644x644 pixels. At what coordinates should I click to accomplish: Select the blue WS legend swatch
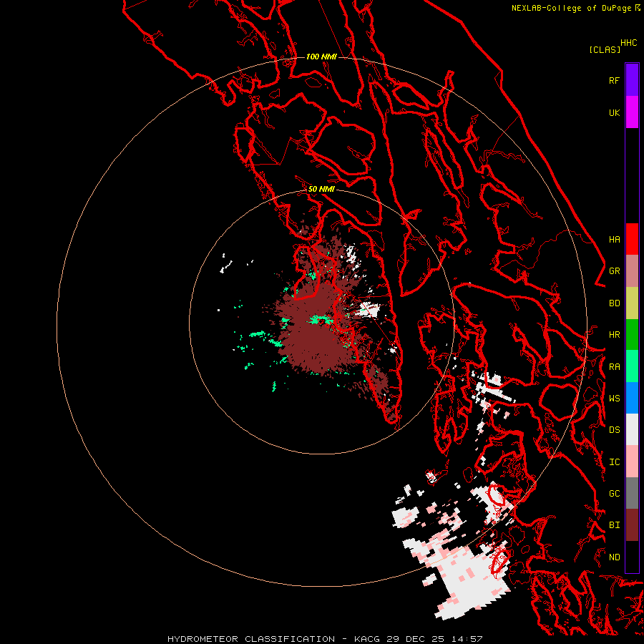[x=632, y=398]
